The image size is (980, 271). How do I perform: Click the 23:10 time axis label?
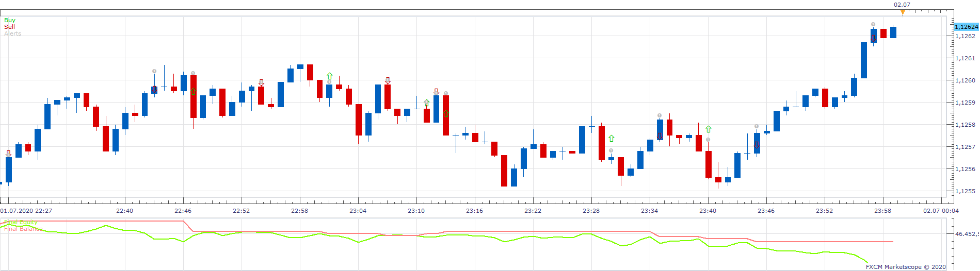click(416, 211)
